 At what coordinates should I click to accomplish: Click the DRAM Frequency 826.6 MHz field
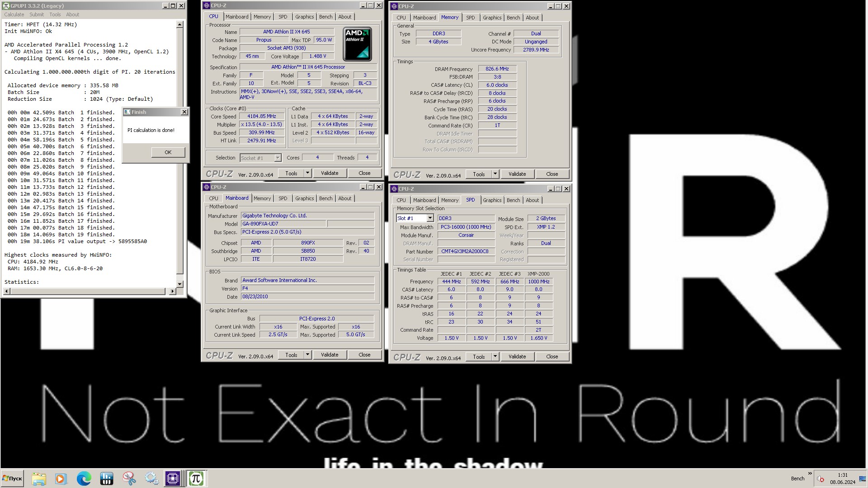tap(497, 69)
